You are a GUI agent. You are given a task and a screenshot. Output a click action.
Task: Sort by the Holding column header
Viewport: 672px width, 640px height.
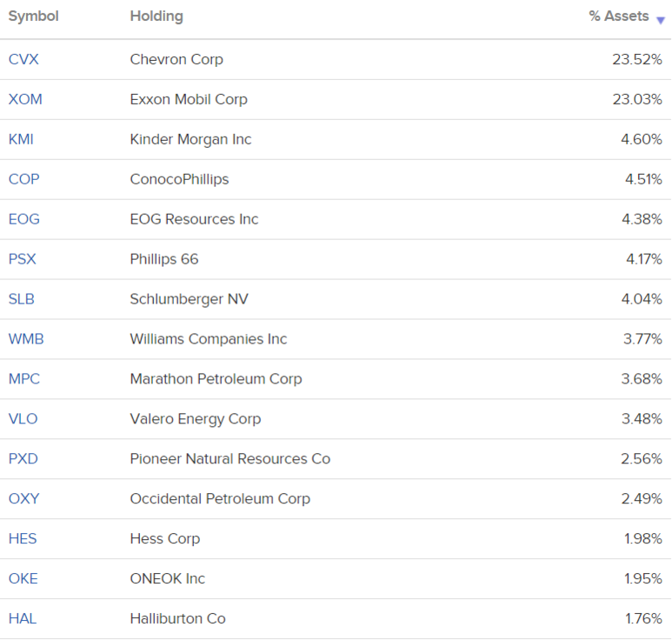coord(156,17)
